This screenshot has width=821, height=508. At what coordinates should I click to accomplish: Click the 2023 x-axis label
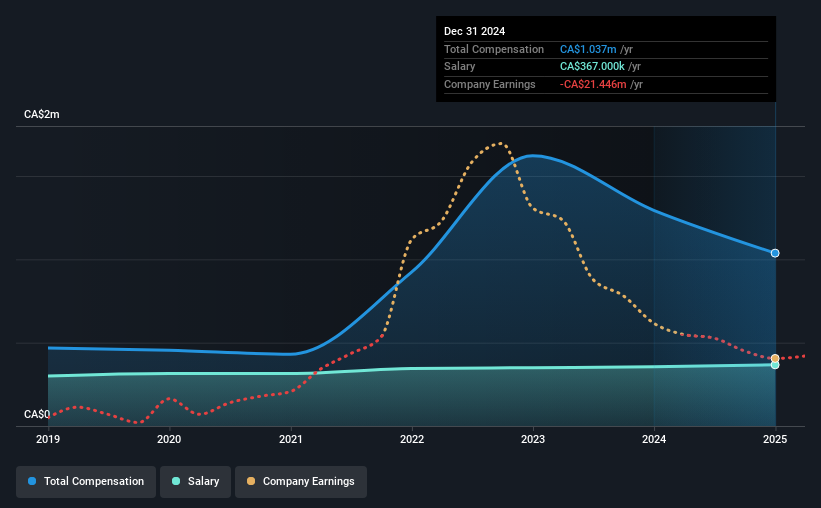tap(533, 439)
